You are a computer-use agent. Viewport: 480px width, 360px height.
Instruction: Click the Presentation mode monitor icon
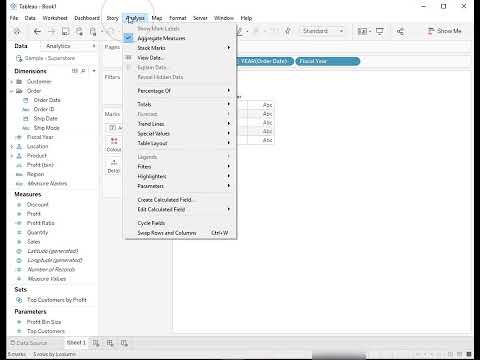(x=380, y=31)
